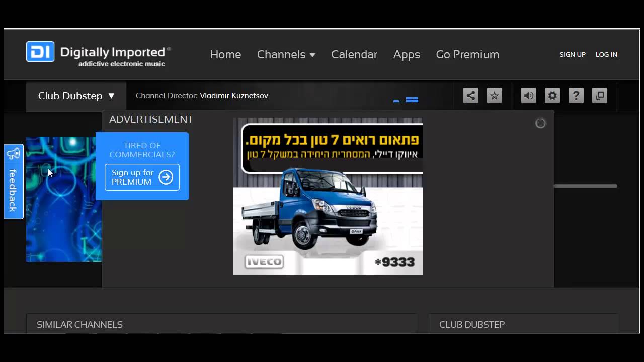
Task: Open player settings gear icon
Action: click(552, 96)
